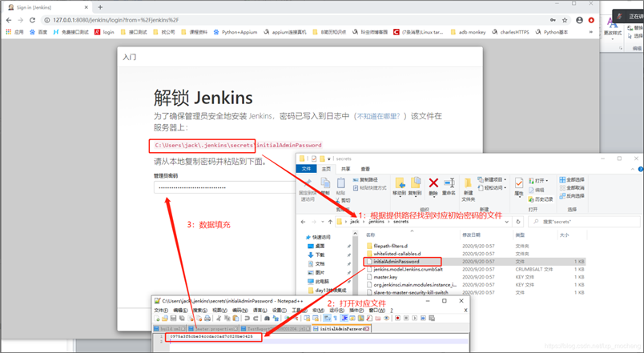
Task: Click the 不知道在哪里? link on Jenkins page
Action: (378, 116)
